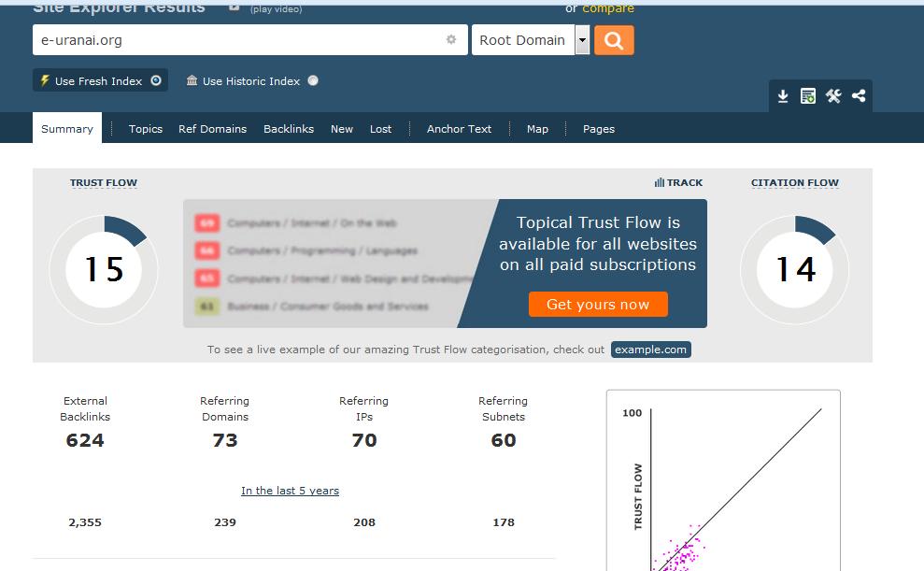The width and height of the screenshot is (924, 571).
Task: Click the download export icon
Action: [783, 96]
